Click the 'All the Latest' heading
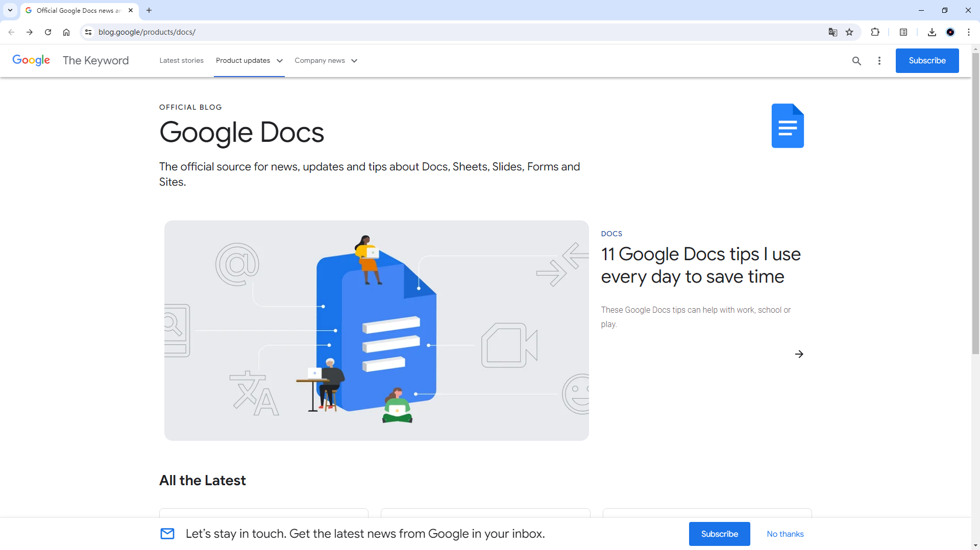The width and height of the screenshot is (980, 550). tap(203, 481)
